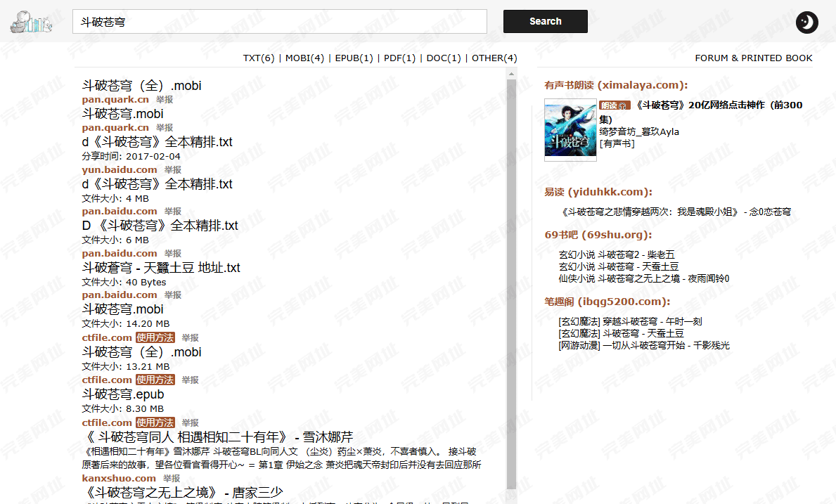Viewport: 836px width, 504px height.
Task: Open 斗破苍穹 audiobook cover thumbnail
Action: (570, 130)
